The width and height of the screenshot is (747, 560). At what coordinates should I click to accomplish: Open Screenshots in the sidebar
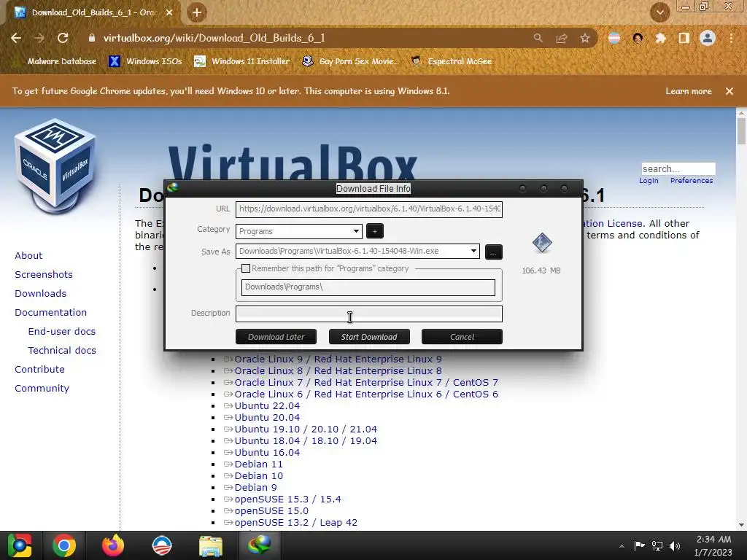[x=44, y=275]
